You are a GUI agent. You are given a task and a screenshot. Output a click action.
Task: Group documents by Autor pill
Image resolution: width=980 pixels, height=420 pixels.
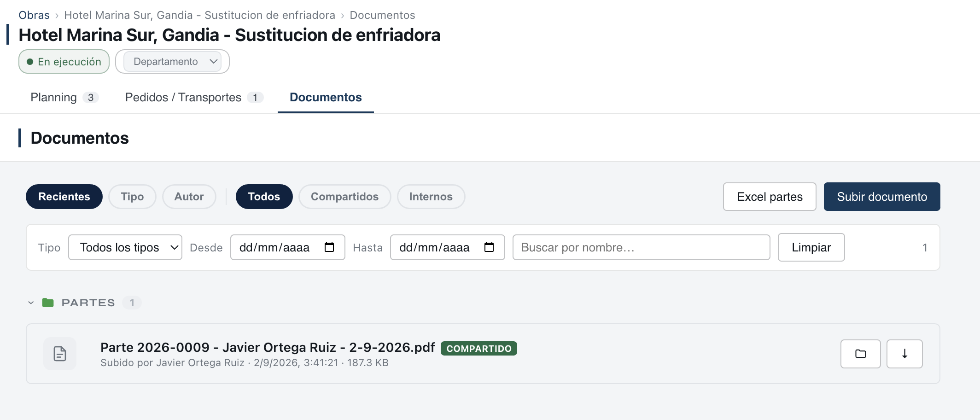pyautogui.click(x=189, y=197)
